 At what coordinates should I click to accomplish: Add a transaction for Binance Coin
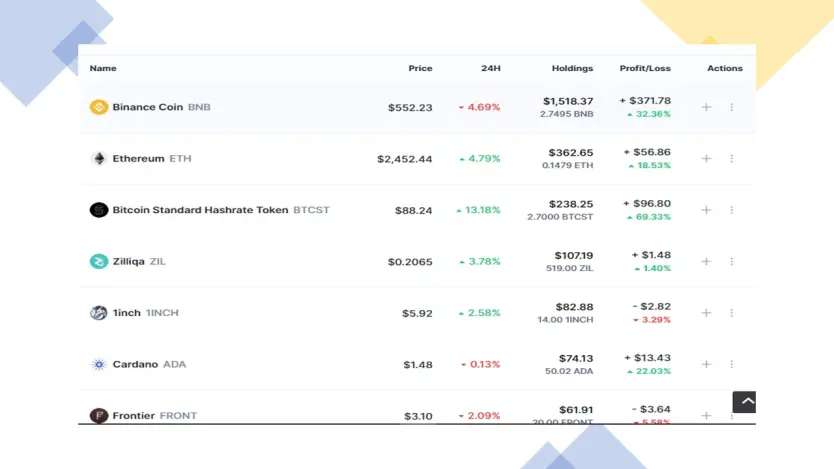pyautogui.click(x=706, y=107)
